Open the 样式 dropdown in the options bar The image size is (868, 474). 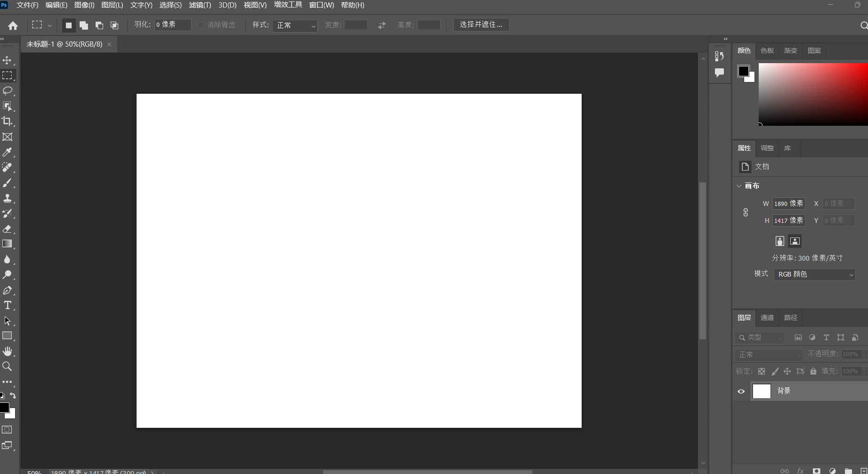[295, 26]
